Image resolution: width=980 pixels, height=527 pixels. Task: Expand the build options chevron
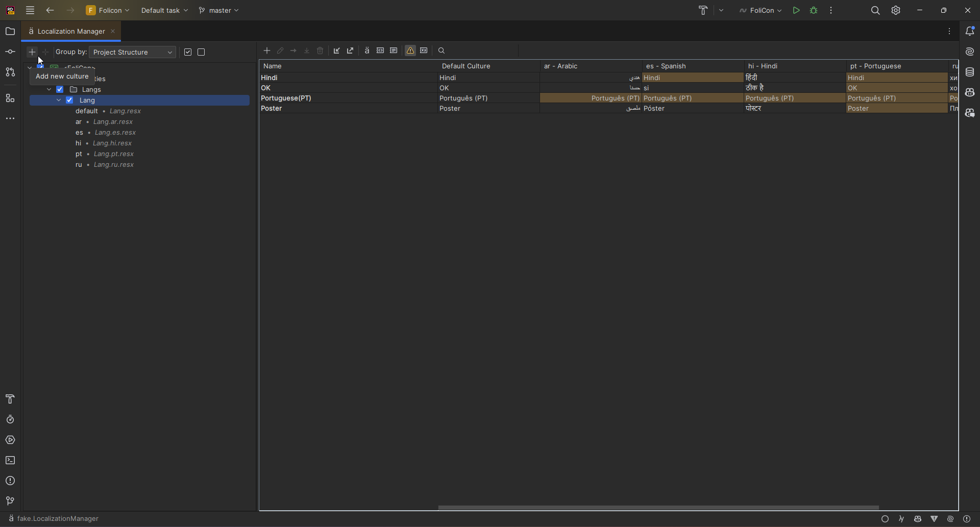[721, 10]
